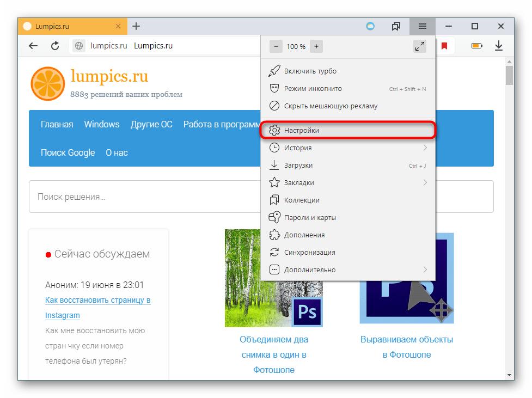Click the globe site info icon
Viewport: 532px width, 398px height.
tap(79, 46)
